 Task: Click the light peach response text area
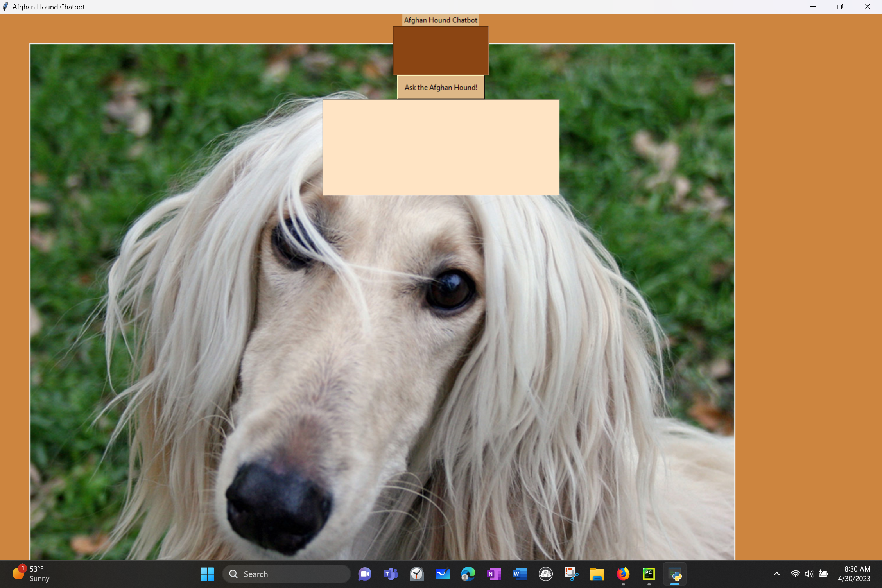441,147
